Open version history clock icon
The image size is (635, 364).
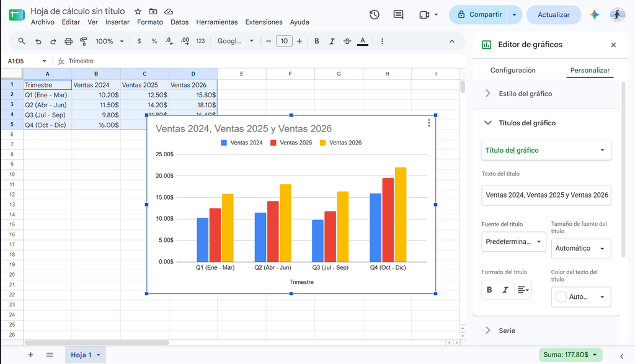coord(374,15)
